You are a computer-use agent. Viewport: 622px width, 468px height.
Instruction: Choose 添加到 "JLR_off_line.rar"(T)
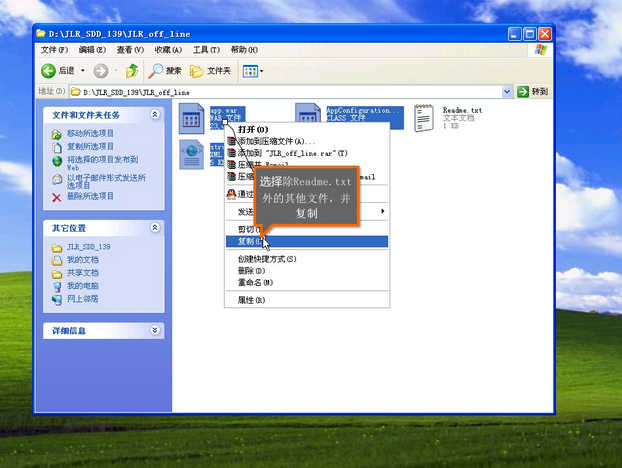pos(307,153)
